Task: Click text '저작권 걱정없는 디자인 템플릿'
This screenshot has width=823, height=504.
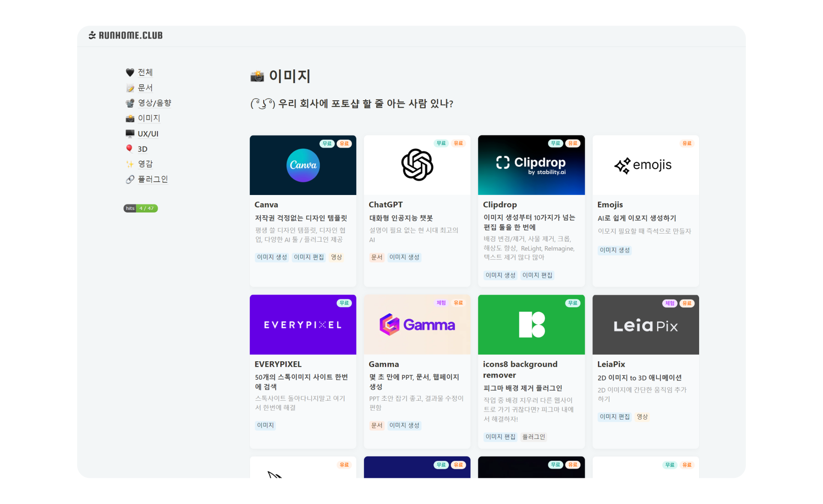Action: [x=301, y=218]
